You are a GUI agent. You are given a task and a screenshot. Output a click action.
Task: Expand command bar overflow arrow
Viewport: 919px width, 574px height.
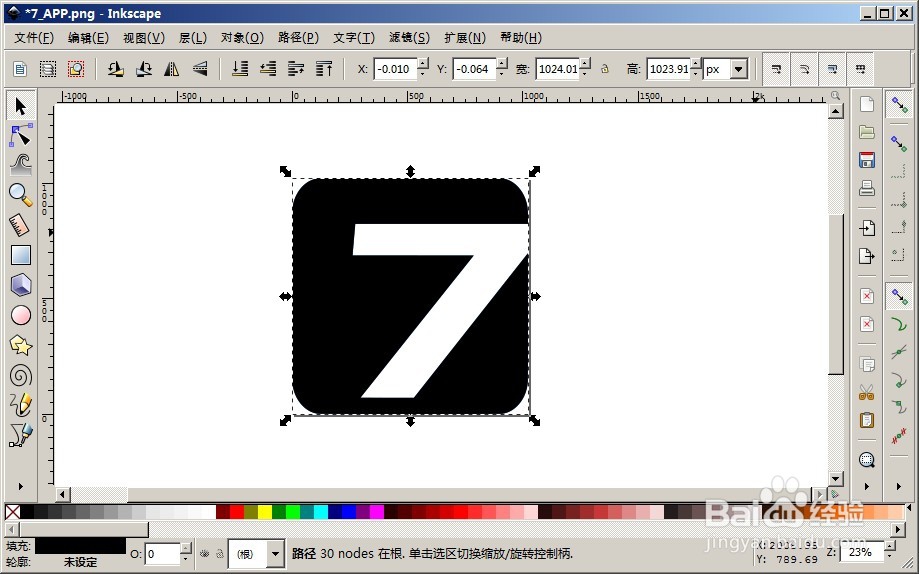coord(867,486)
